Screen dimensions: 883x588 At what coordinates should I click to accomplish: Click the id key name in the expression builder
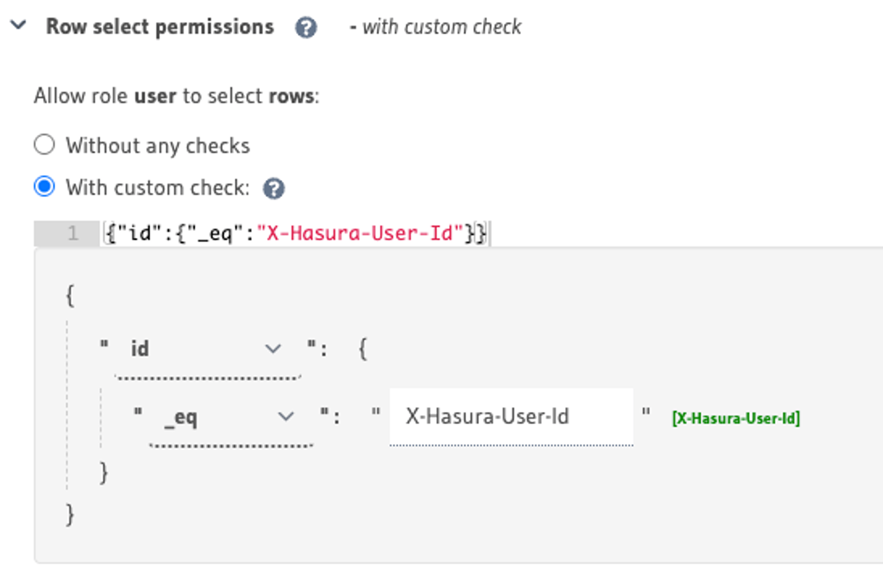pos(140,348)
